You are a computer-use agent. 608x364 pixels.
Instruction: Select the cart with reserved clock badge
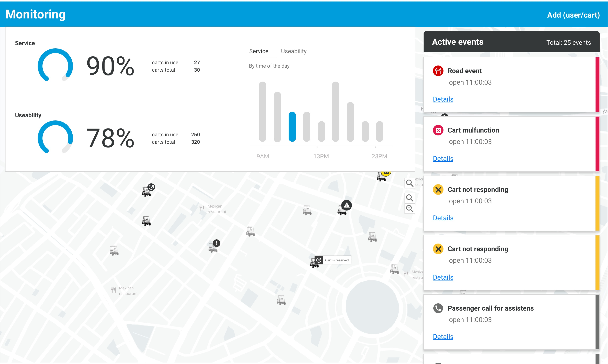[x=148, y=190]
